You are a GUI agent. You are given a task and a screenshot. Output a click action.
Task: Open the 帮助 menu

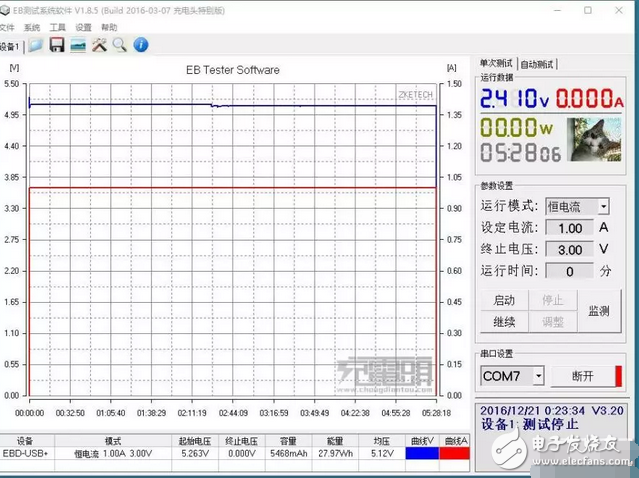[109, 27]
